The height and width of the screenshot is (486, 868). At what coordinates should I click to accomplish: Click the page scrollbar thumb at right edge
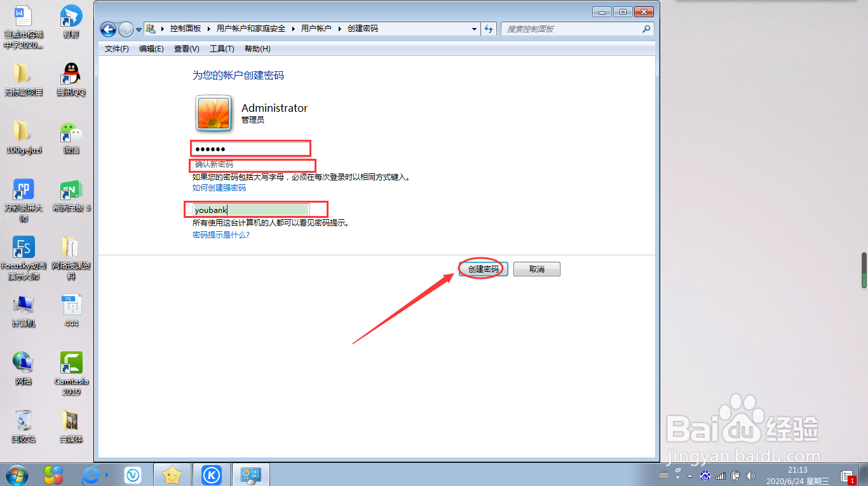tap(864, 269)
